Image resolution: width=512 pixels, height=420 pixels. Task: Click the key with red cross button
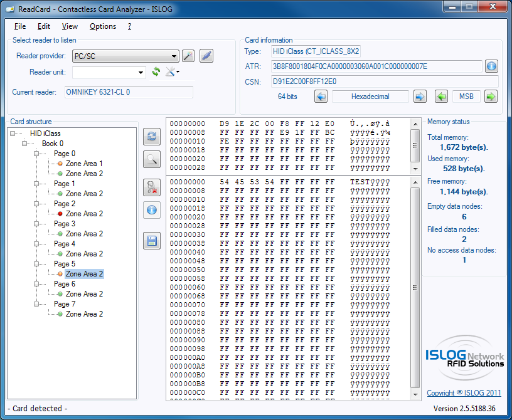tap(152, 187)
